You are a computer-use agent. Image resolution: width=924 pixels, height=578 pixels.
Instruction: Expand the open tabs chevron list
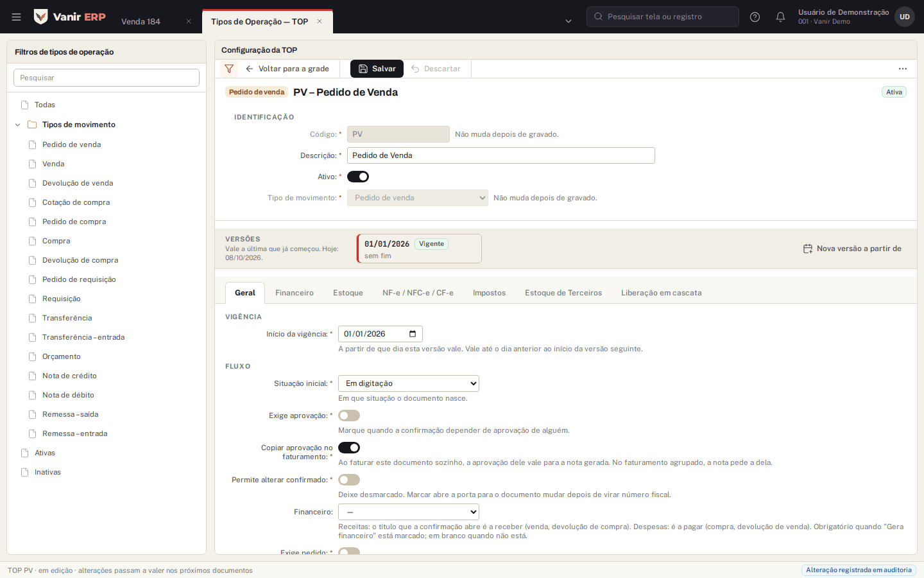(569, 21)
